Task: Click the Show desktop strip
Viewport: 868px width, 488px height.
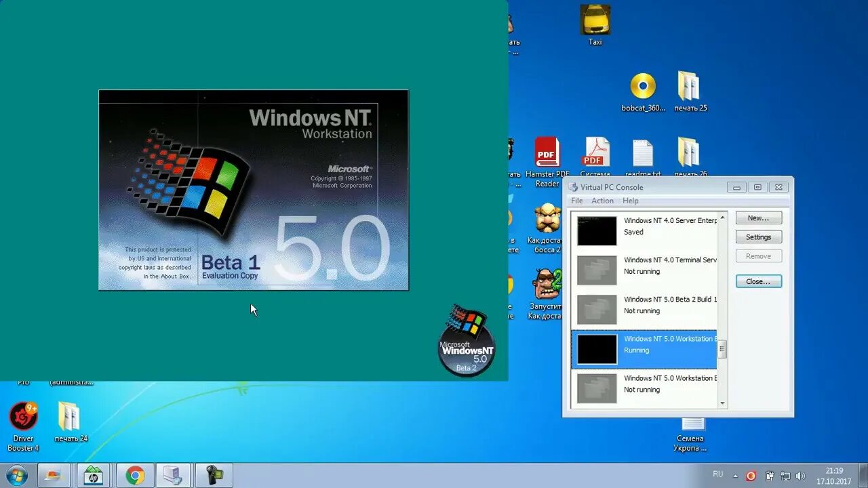Action: click(863, 476)
